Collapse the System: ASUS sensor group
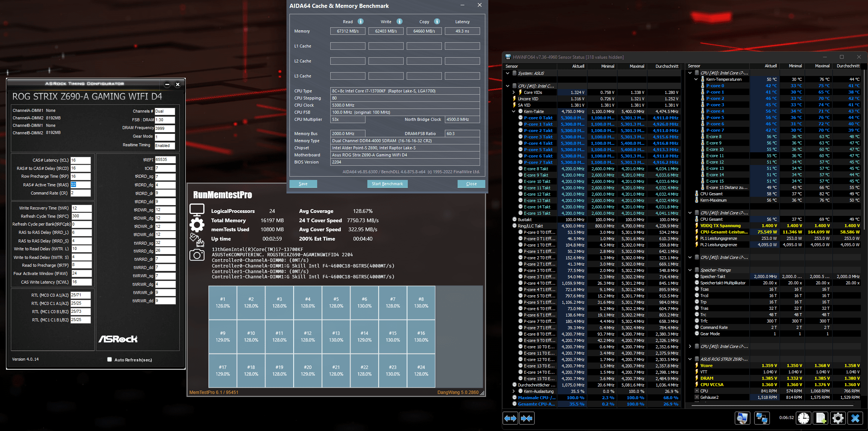This screenshot has height=431, width=868. point(508,73)
